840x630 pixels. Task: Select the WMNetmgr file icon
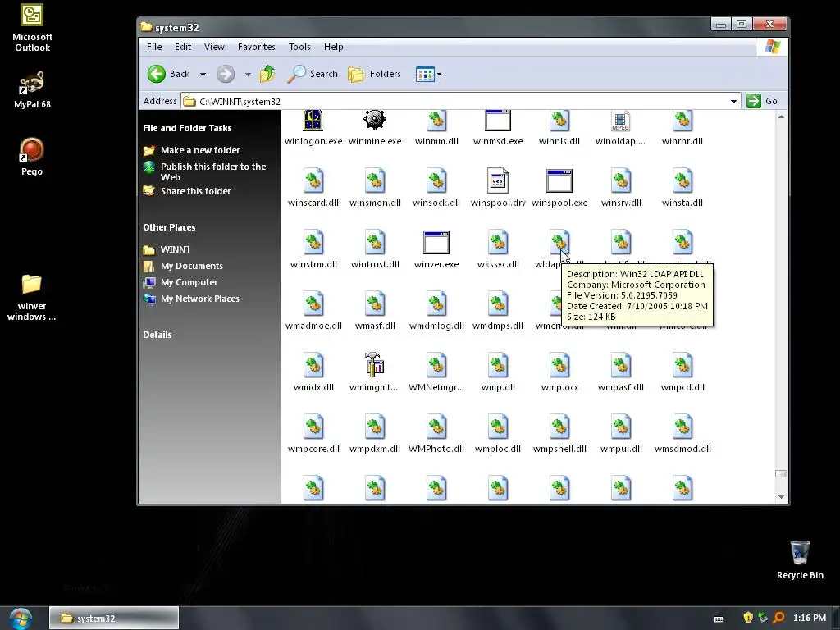point(436,365)
